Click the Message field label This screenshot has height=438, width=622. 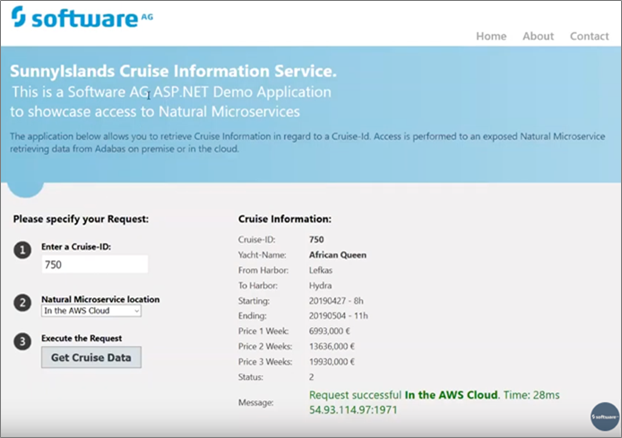(256, 403)
